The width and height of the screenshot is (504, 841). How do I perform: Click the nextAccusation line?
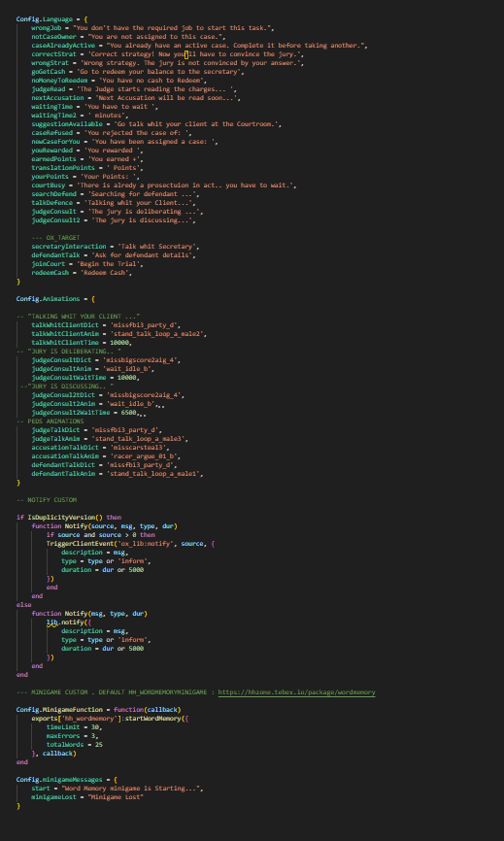click(x=136, y=98)
